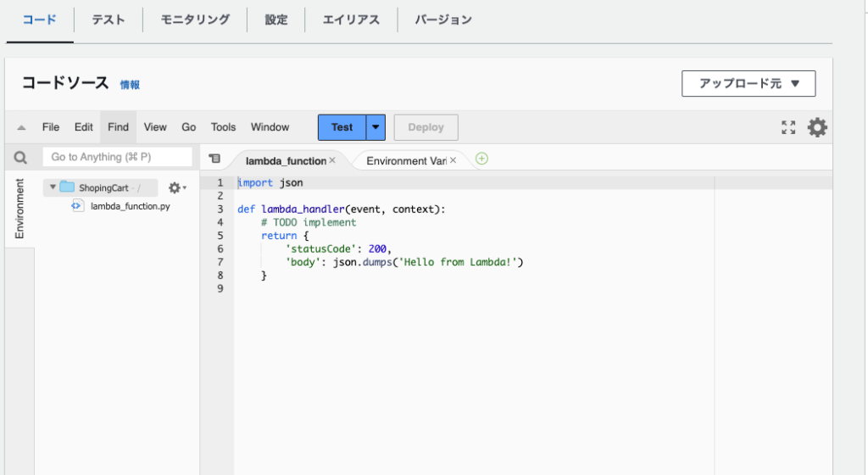Click the tab list icon beside lambda_function tab
The image size is (868, 475).
click(x=214, y=159)
